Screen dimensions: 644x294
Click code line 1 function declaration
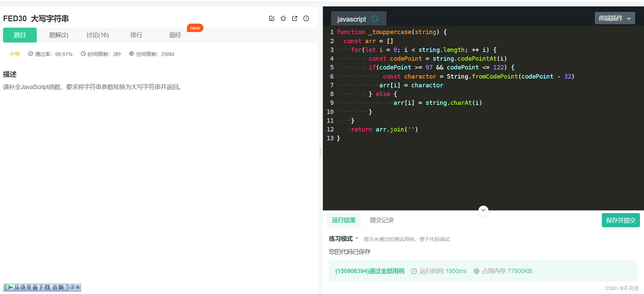pyautogui.click(x=392, y=32)
